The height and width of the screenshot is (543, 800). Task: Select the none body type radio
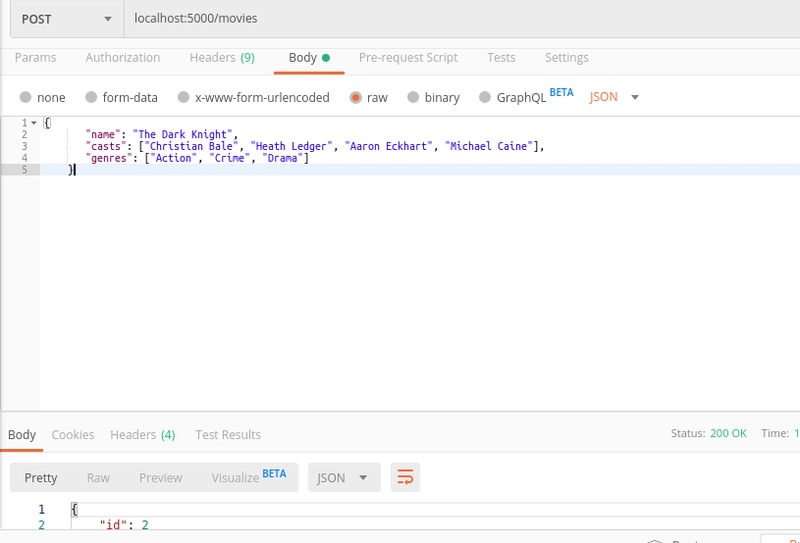pyautogui.click(x=26, y=97)
